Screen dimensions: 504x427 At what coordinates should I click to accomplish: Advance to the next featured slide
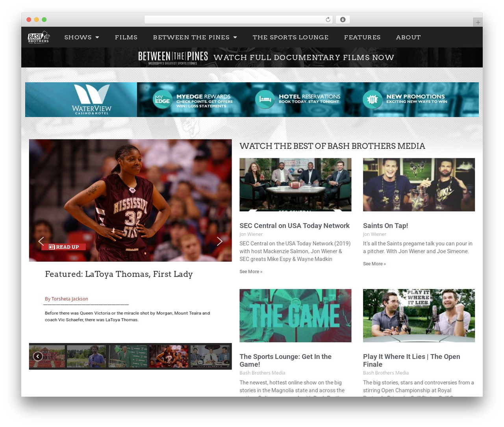click(x=220, y=241)
